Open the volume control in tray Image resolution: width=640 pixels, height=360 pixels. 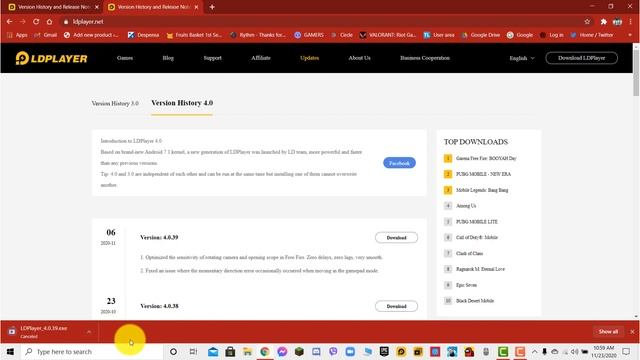point(575,352)
